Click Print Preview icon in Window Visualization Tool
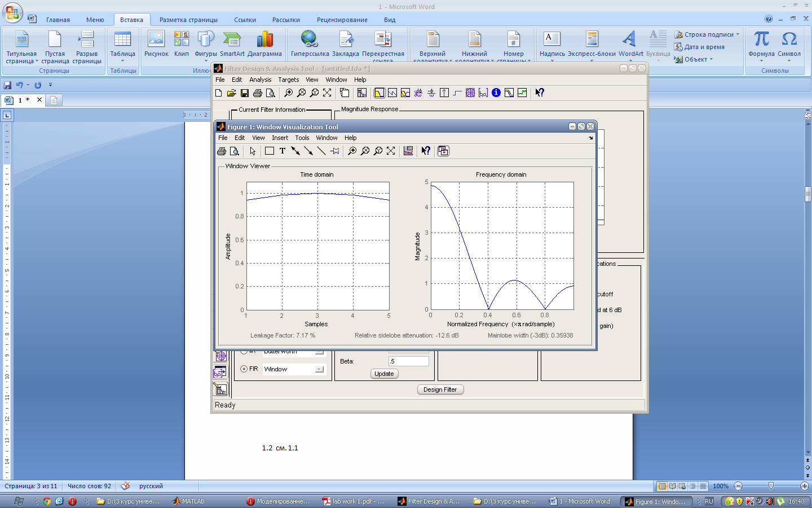 tap(235, 151)
